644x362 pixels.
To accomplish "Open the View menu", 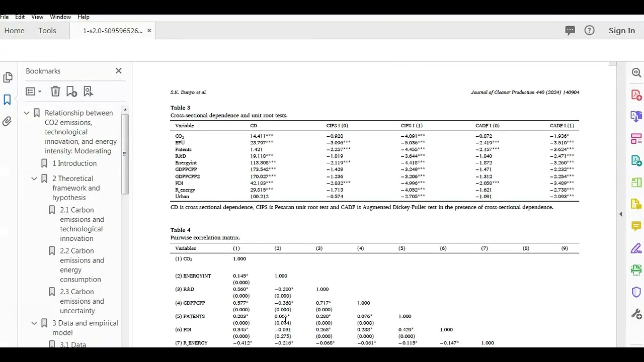I will 37,17.
